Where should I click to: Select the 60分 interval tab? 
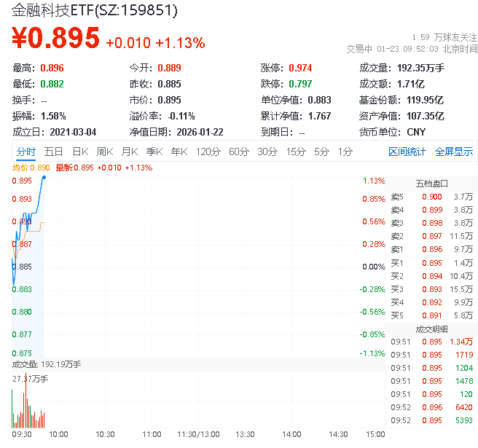pos(238,152)
